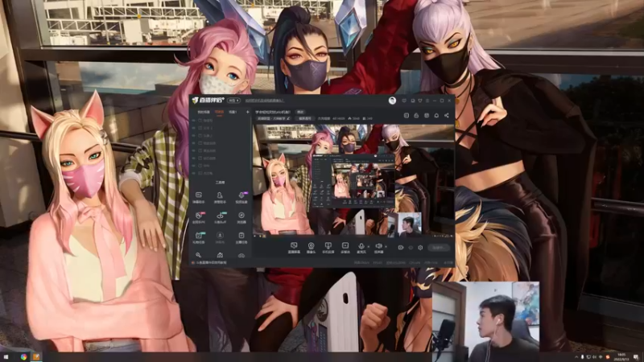Open the subtitle-box tool in the toolbox
This screenshot has width=644, height=362.
click(199, 197)
